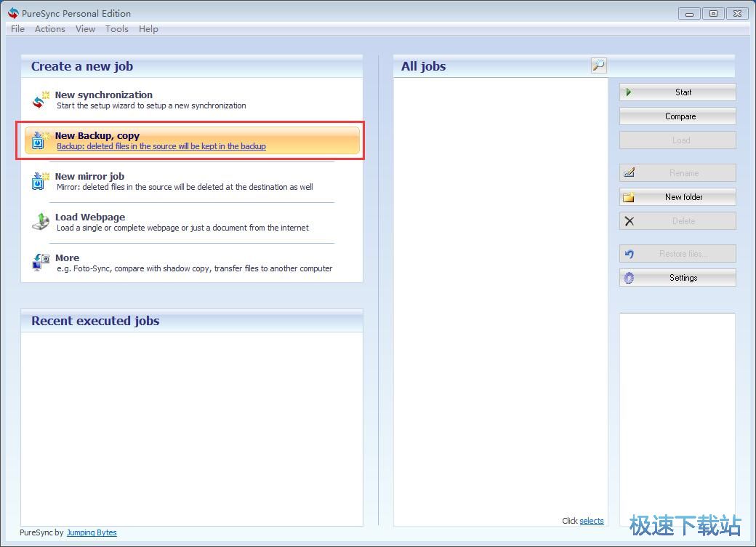Click the Load Webpage download icon
756x547 pixels.
[41, 222]
